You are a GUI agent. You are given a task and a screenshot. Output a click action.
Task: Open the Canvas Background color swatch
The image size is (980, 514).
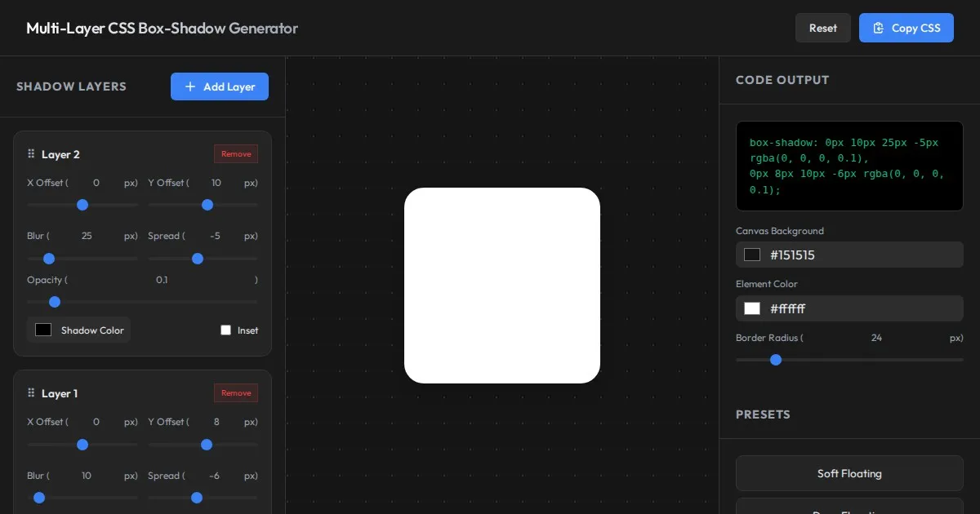[752, 255]
